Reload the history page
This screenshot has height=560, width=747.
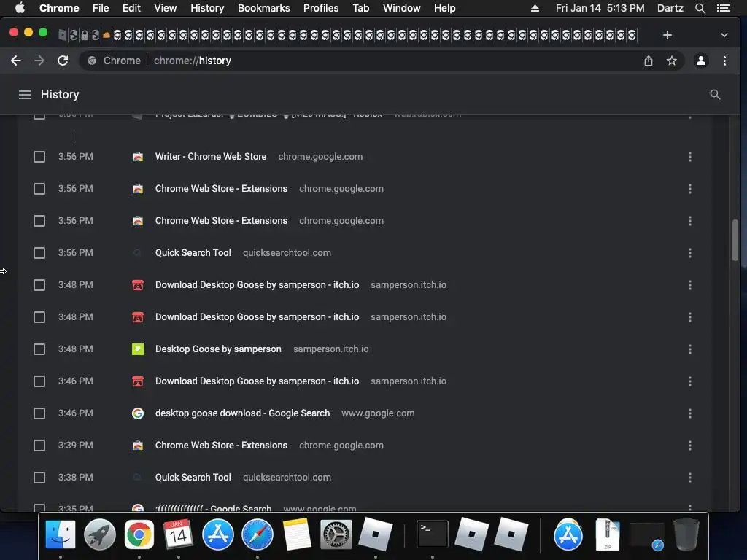click(x=63, y=61)
